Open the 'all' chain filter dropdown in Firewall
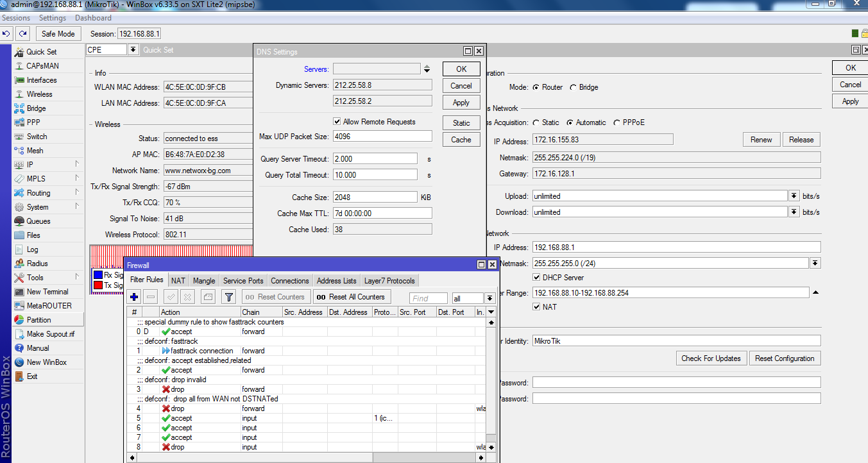 [x=489, y=298]
